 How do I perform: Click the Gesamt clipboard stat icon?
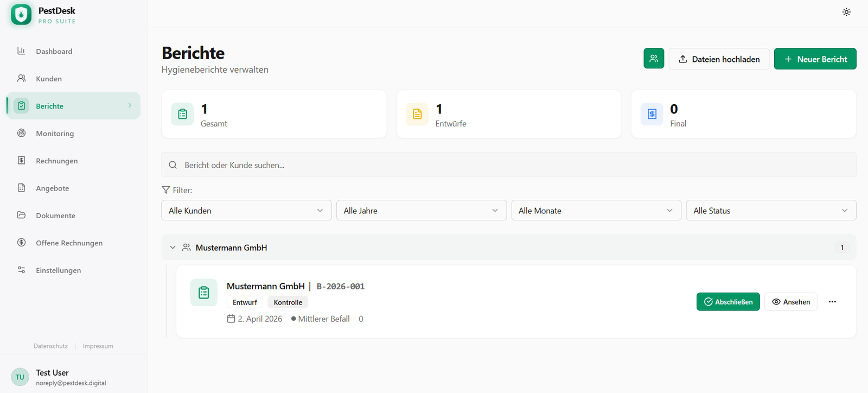[182, 114]
